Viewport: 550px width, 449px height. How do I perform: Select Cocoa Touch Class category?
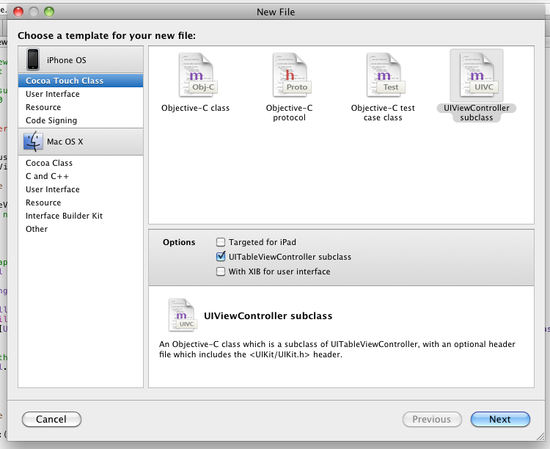(81, 81)
